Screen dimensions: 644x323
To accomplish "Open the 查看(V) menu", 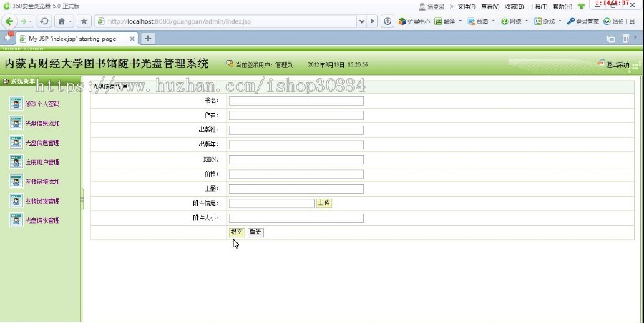I will 490,6.
